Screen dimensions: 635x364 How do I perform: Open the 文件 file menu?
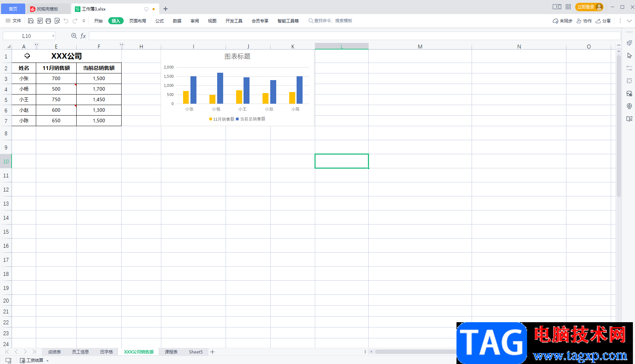(13, 21)
